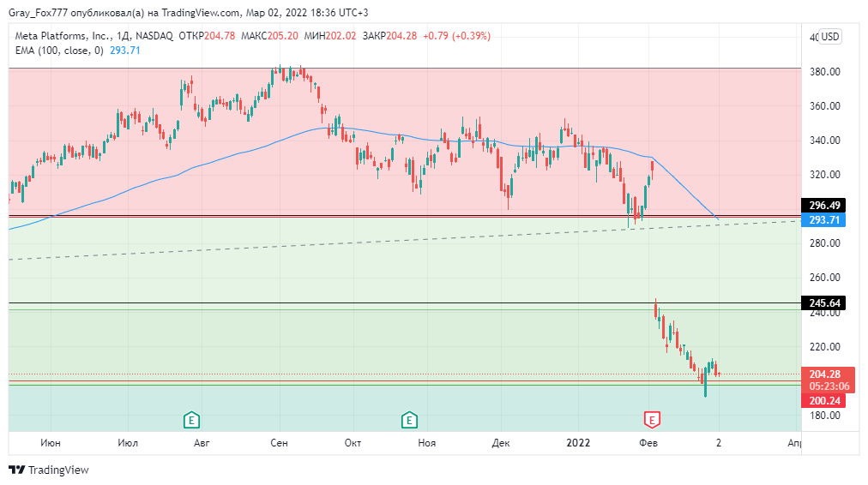Click the МИН 202.02 low value
The image size is (868, 485).
[330, 36]
